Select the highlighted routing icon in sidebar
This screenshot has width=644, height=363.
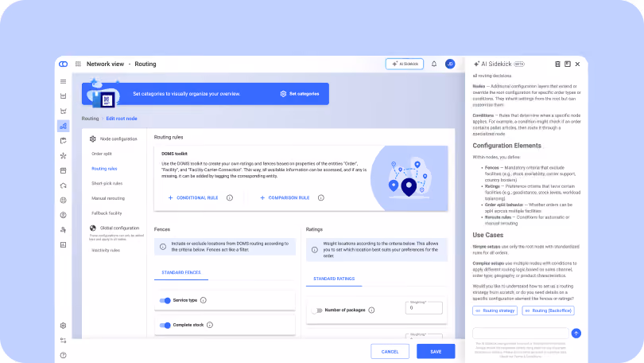point(64,127)
